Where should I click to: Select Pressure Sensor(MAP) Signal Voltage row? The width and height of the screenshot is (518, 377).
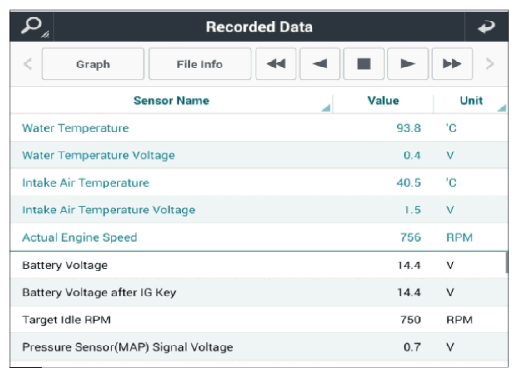pyautogui.click(x=259, y=347)
